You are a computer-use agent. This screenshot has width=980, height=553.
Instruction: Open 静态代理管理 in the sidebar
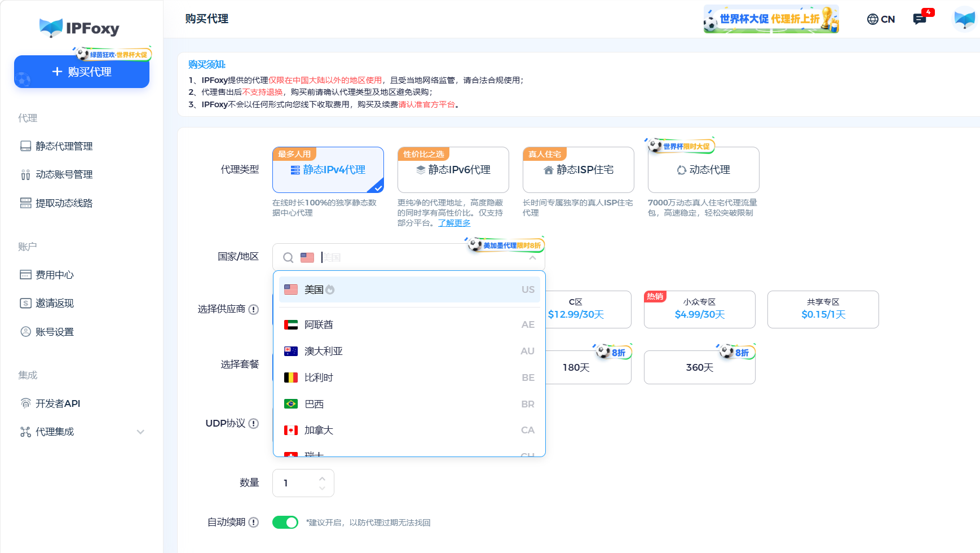pos(64,146)
